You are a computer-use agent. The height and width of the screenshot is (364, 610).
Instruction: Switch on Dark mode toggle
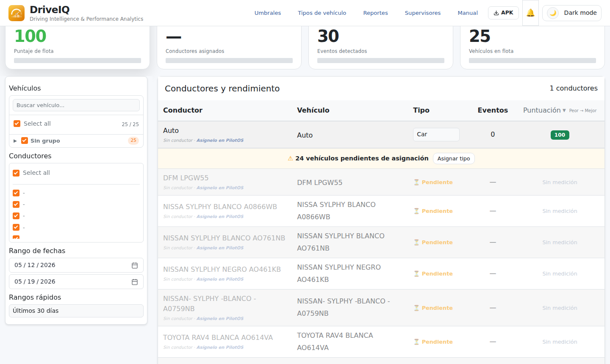pyautogui.click(x=572, y=13)
